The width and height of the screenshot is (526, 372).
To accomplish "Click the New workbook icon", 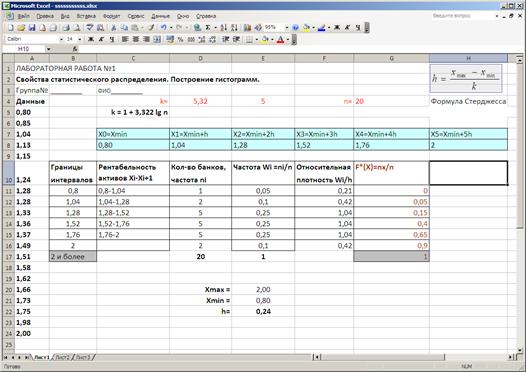I will pos(11,28).
